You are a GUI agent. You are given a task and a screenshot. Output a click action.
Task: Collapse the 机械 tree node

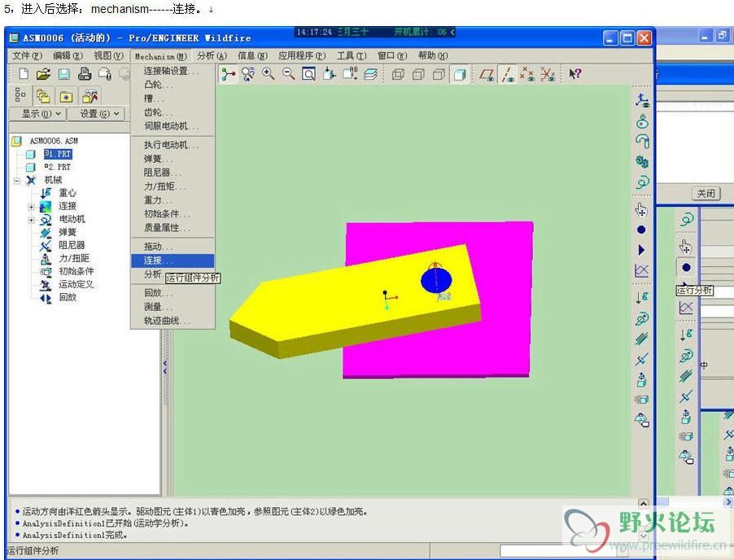point(17,180)
